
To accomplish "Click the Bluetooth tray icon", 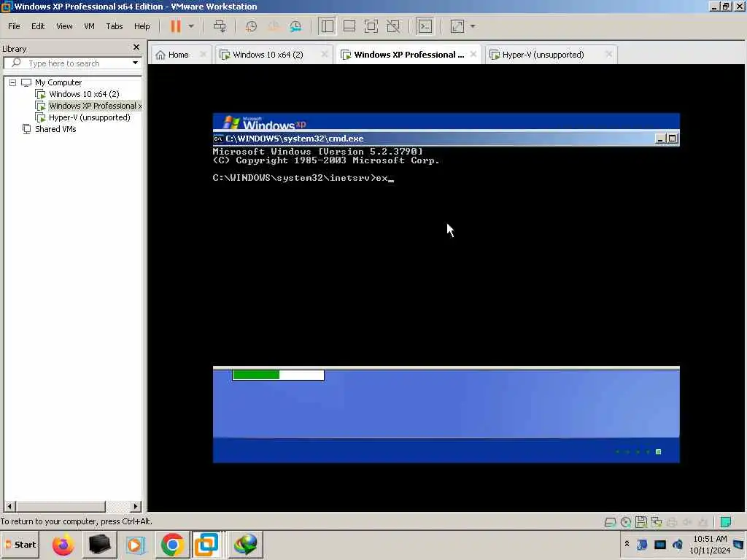I will pos(642,544).
